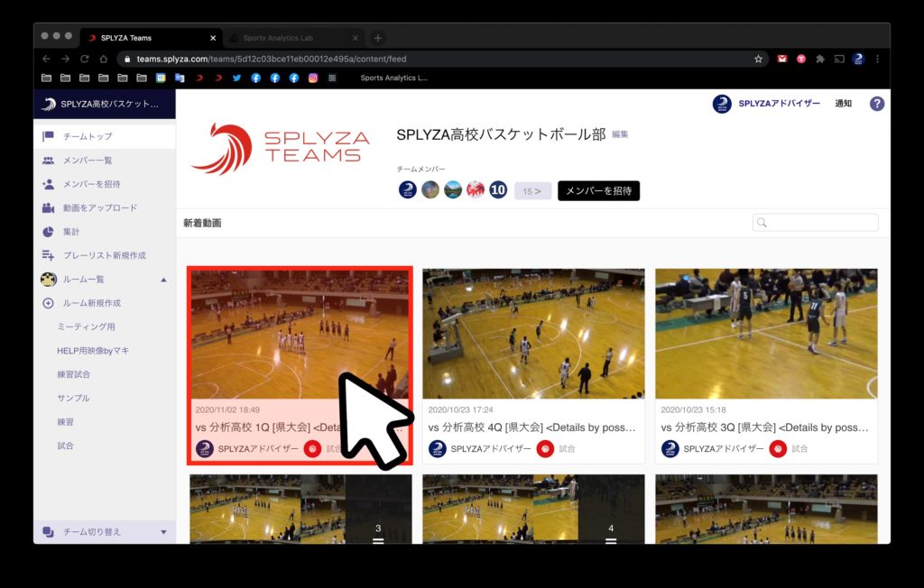Open the 練習試合 room

pos(74,374)
